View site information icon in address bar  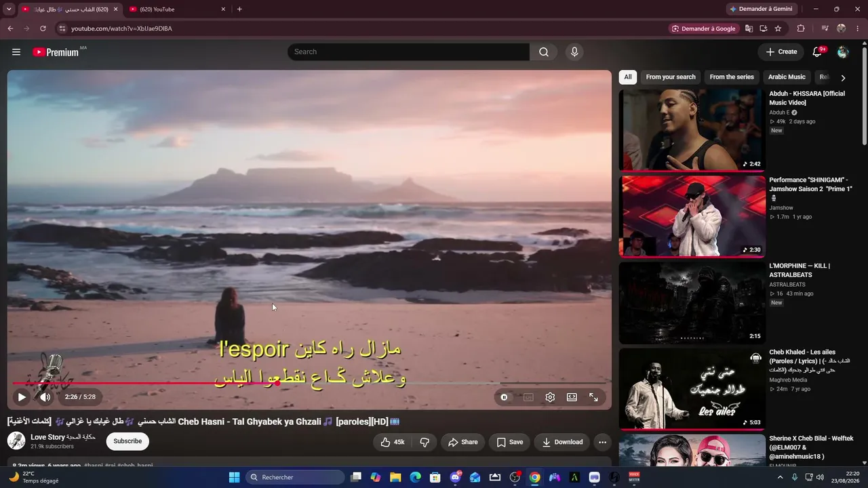pyautogui.click(x=62, y=28)
